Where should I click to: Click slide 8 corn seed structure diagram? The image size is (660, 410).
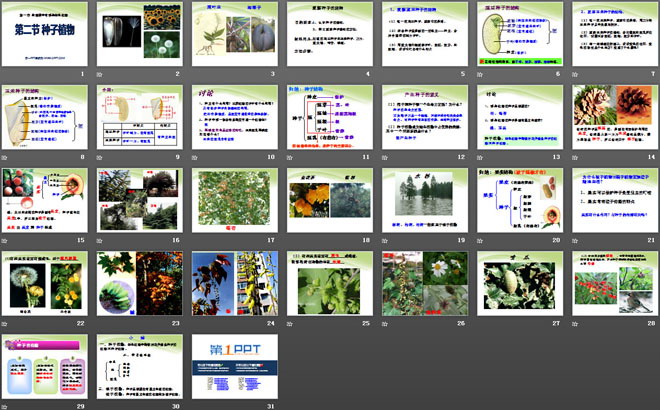coord(46,118)
